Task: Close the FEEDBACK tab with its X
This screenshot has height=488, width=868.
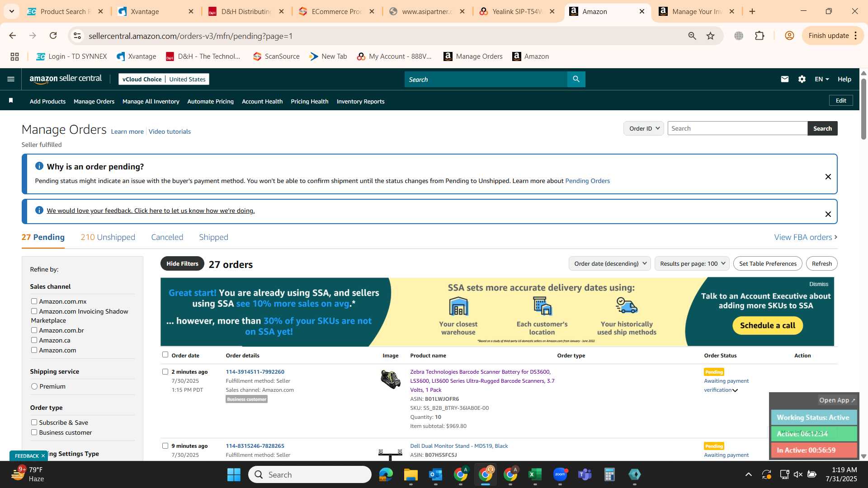Action: point(43,455)
